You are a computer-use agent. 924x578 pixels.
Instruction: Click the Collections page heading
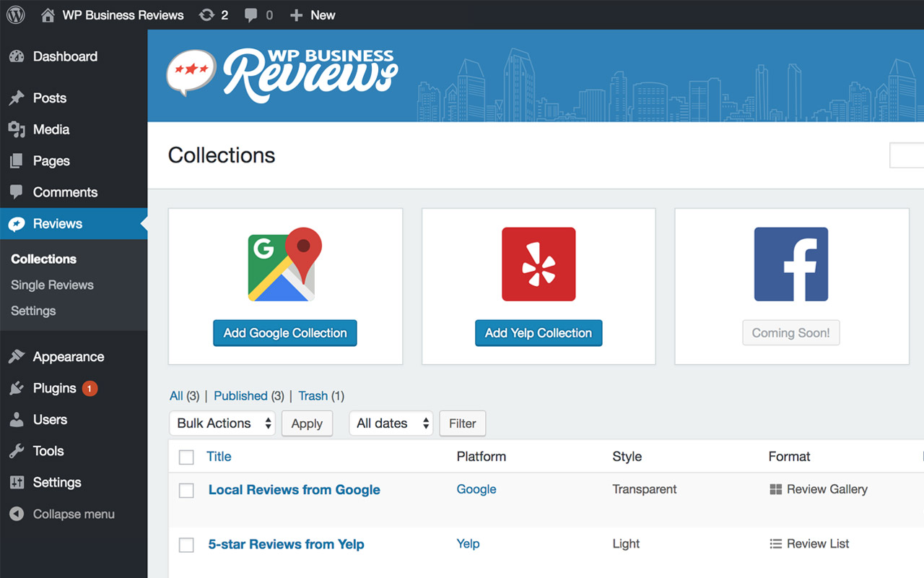(222, 155)
